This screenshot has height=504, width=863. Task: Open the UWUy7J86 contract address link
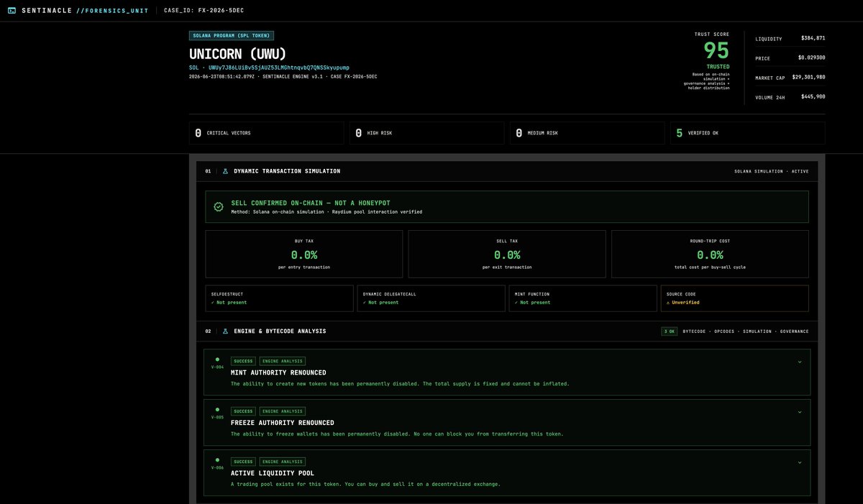279,67
